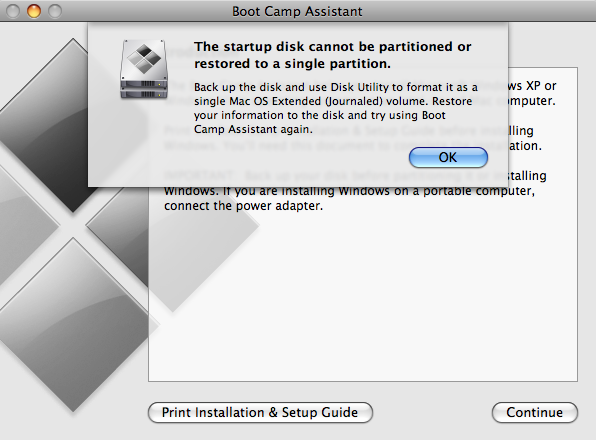Screen dimensions: 596x440
Task: Click the Boot Camp Assistant window title
Action: click(x=297, y=11)
